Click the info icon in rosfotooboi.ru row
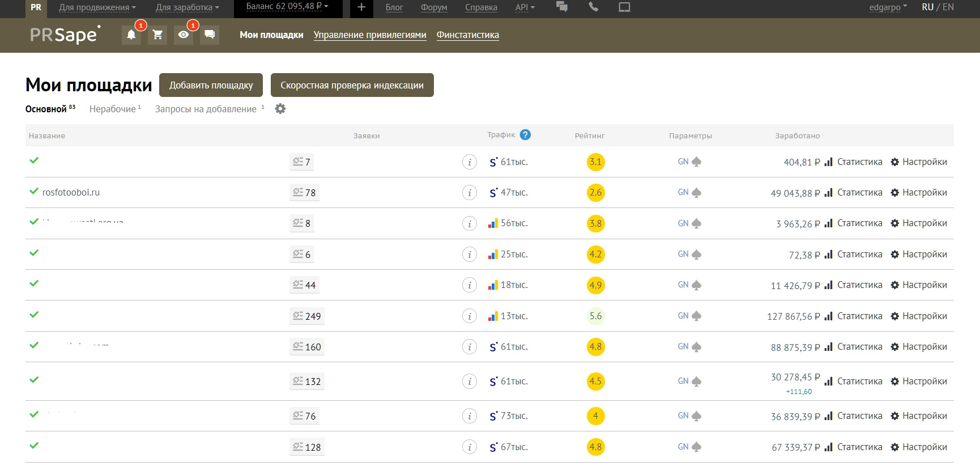 (x=469, y=193)
